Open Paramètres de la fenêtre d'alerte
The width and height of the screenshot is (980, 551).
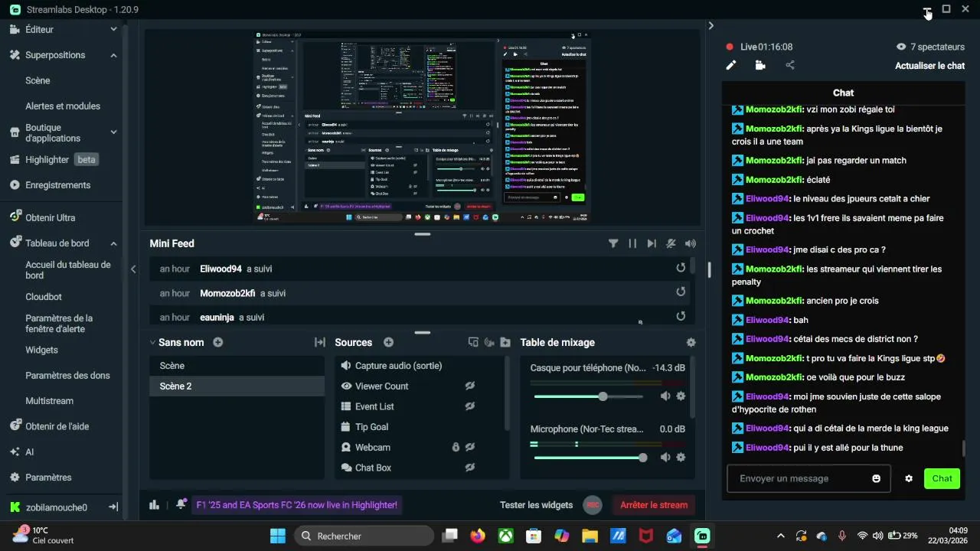tap(59, 323)
